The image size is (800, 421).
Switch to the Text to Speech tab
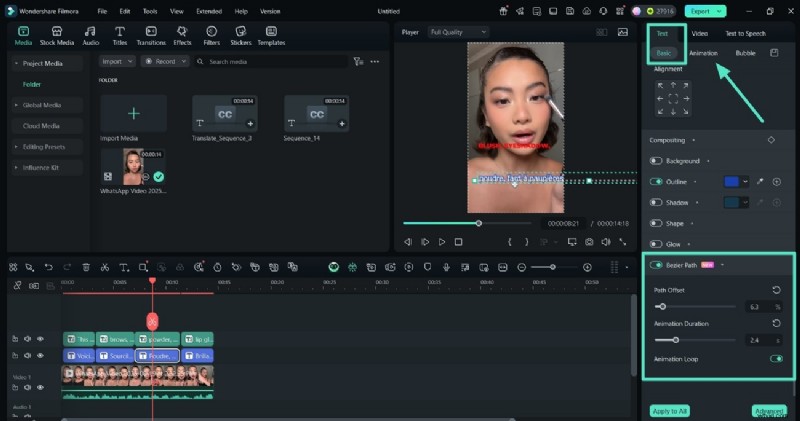[x=745, y=33]
